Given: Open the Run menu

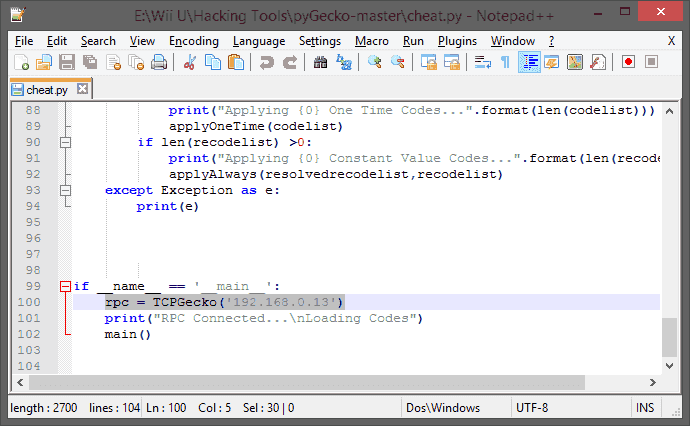Looking at the screenshot, I should click(413, 41).
